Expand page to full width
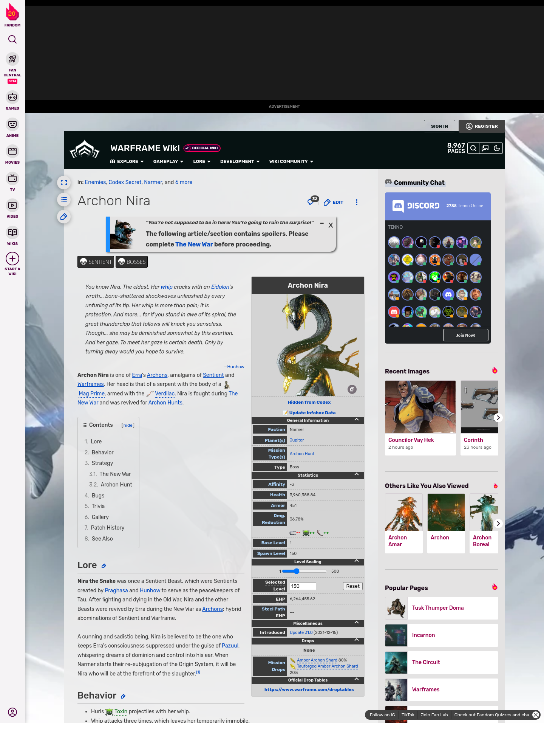This screenshot has height=756, width=544. [x=64, y=183]
